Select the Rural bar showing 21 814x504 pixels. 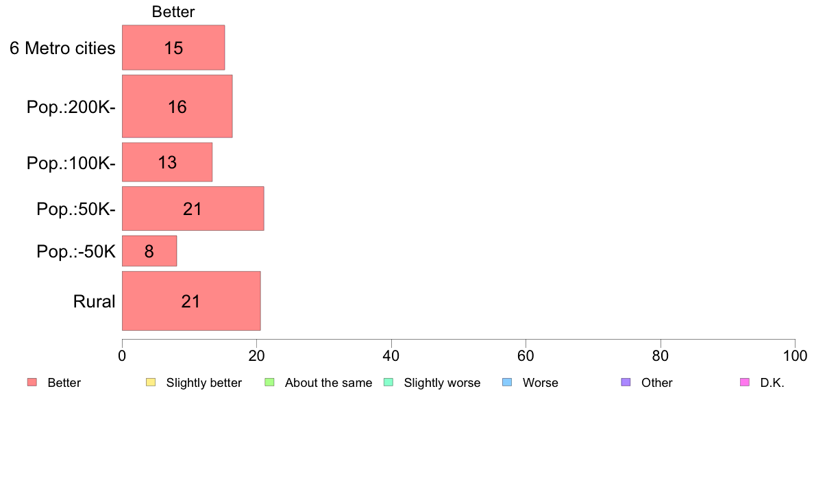[x=191, y=301]
